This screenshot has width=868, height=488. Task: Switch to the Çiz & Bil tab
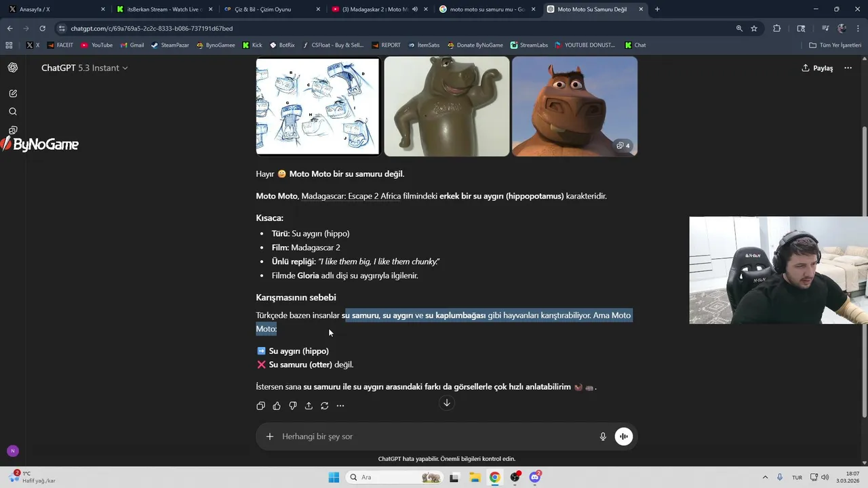[271, 9]
